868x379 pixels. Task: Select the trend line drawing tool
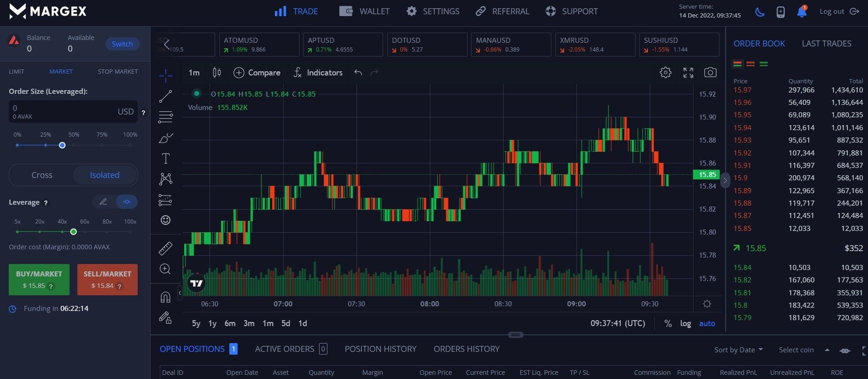pos(165,96)
